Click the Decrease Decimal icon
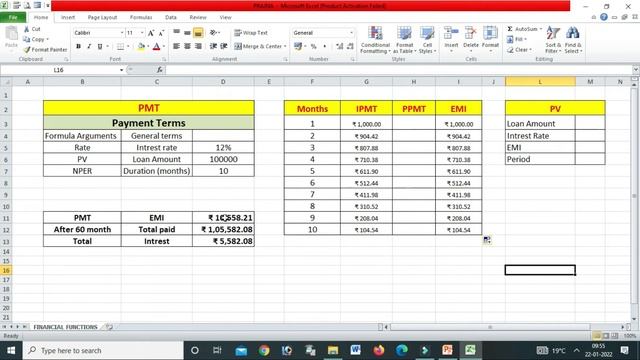 350,47
